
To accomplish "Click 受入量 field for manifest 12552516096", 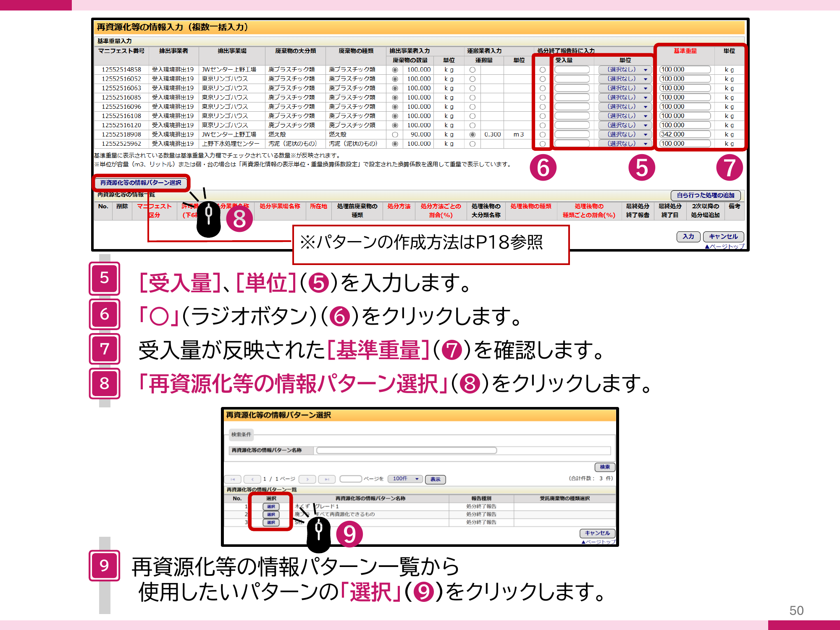I will 572,107.
